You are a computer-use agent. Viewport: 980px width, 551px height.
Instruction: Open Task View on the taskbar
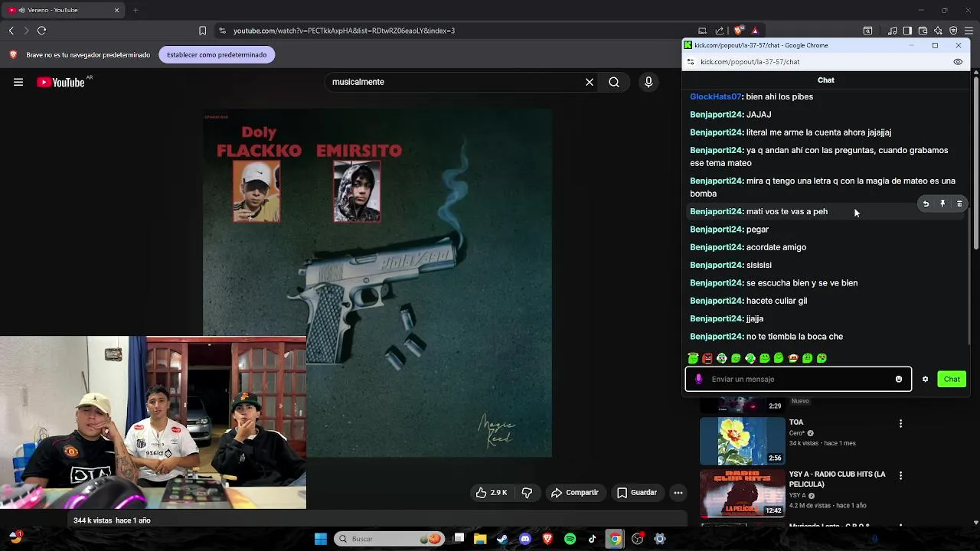[x=459, y=539]
